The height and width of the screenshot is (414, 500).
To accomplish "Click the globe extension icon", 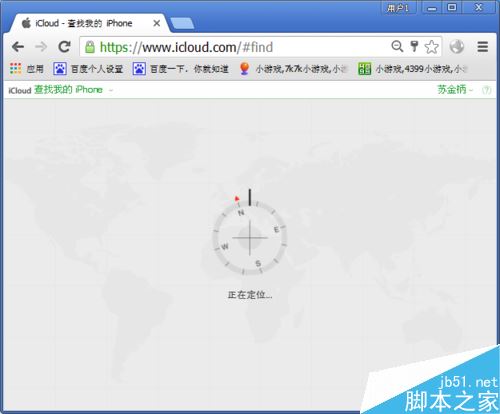I will click(456, 47).
